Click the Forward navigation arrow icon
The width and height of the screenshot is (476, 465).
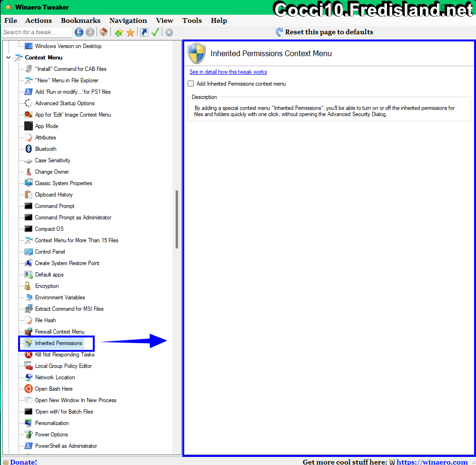[x=90, y=32]
